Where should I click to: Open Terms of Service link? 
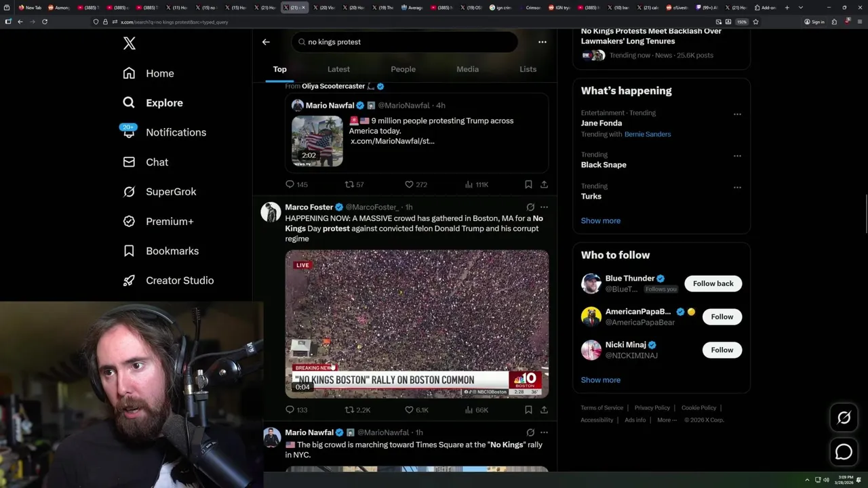(x=601, y=408)
